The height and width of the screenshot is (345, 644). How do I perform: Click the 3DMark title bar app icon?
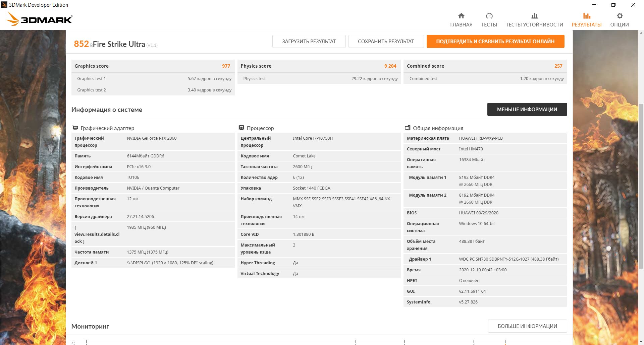coord(4,5)
